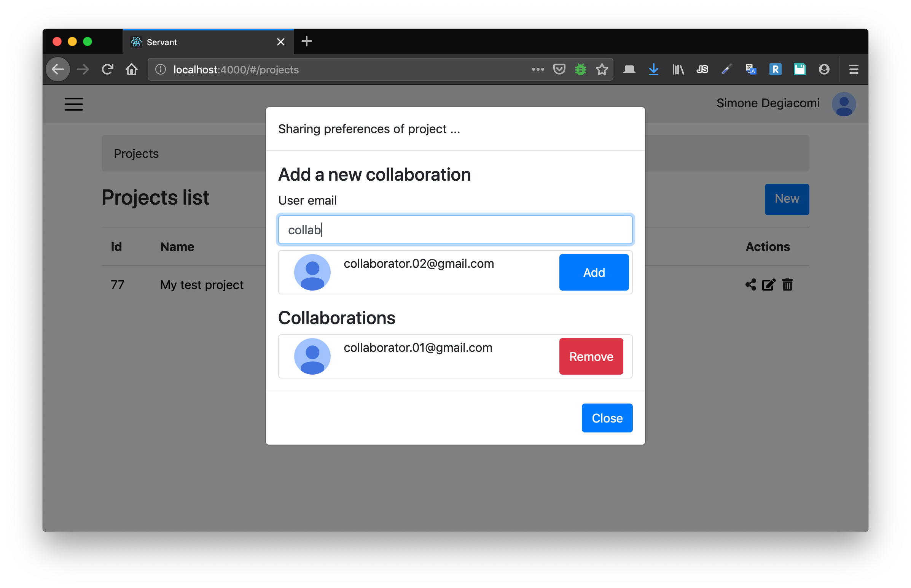Click the share icon for My test project

point(750,284)
